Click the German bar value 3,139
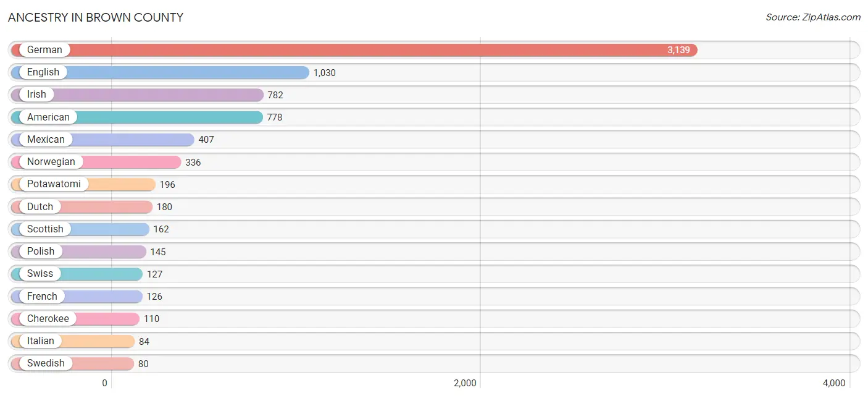Image resolution: width=868 pixels, height=398 pixels. (678, 50)
